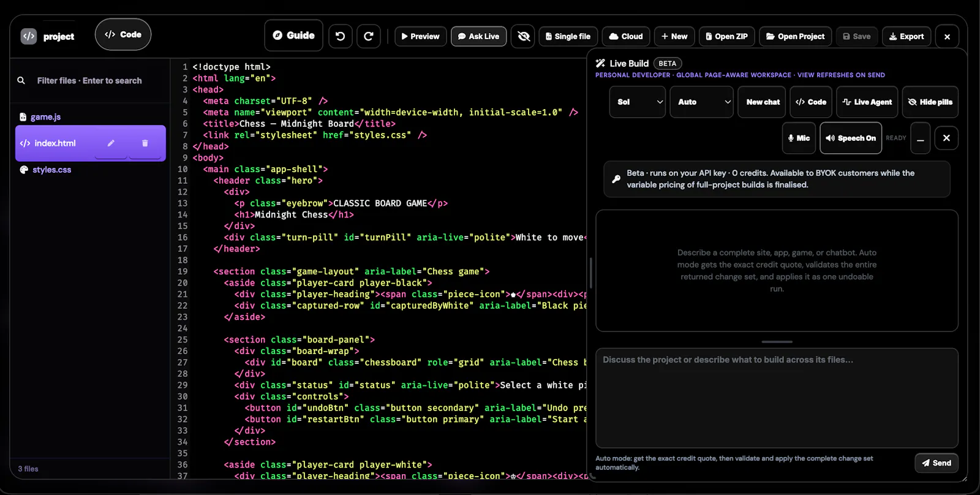Close the Live Build panel
The image size is (980, 495).
(x=946, y=138)
